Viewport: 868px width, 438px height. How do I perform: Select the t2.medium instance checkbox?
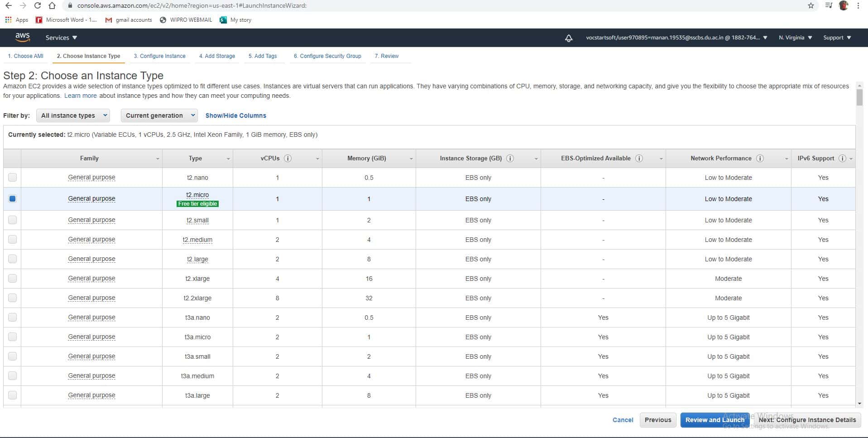12,239
